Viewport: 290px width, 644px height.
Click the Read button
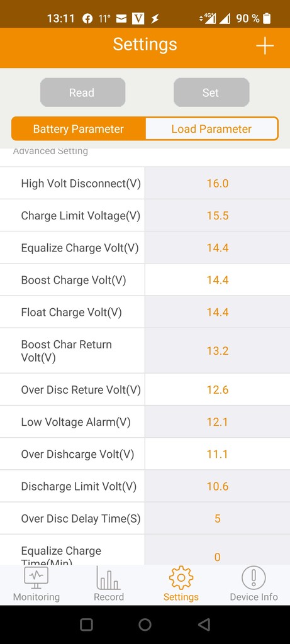pyautogui.click(x=82, y=92)
